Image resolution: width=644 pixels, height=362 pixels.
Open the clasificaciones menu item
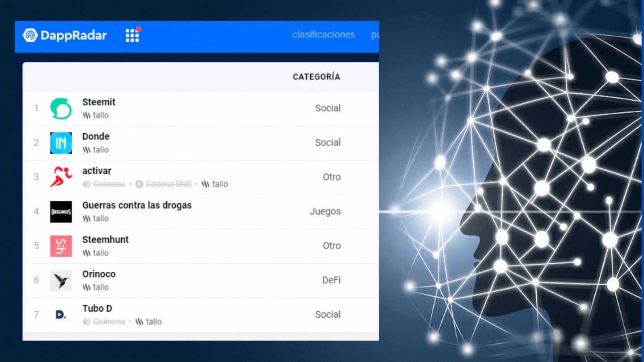[324, 35]
